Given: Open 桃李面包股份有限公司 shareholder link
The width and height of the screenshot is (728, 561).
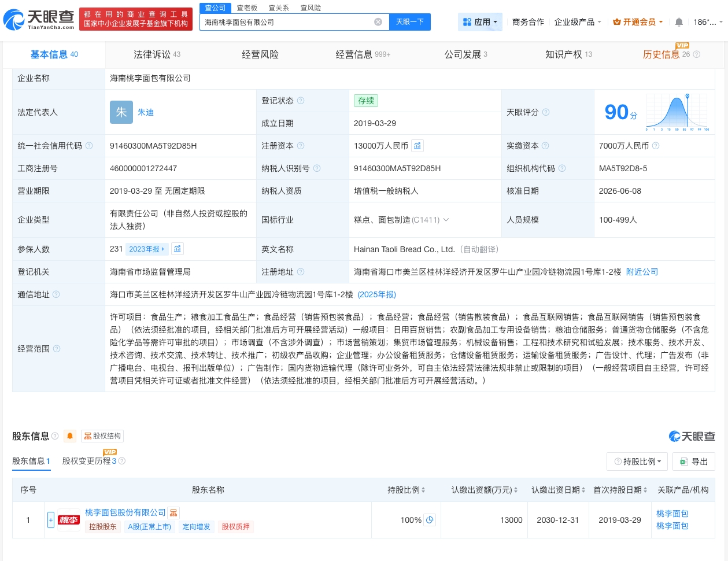Looking at the screenshot, I should 125,512.
